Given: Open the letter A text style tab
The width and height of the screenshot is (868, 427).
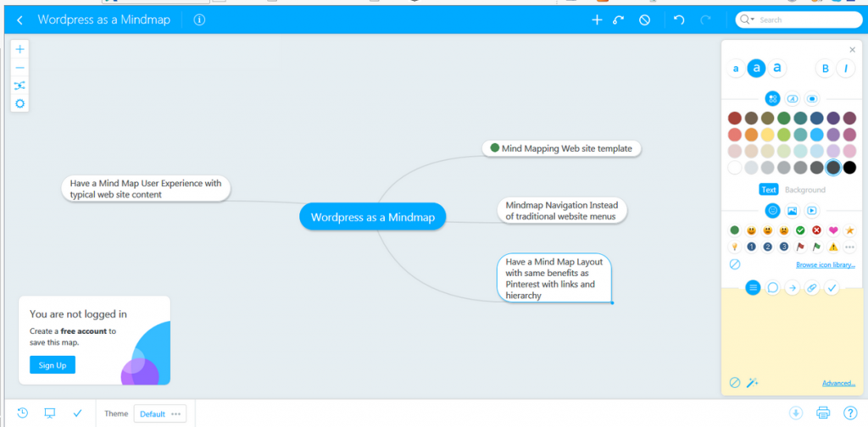Looking at the screenshot, I should (793, 99).
